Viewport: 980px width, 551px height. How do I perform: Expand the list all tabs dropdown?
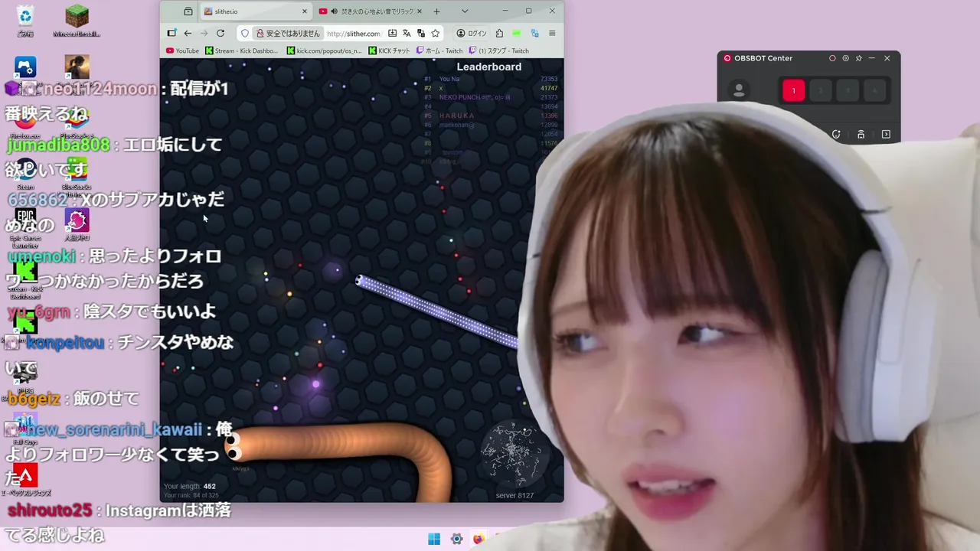pos(464,11)
